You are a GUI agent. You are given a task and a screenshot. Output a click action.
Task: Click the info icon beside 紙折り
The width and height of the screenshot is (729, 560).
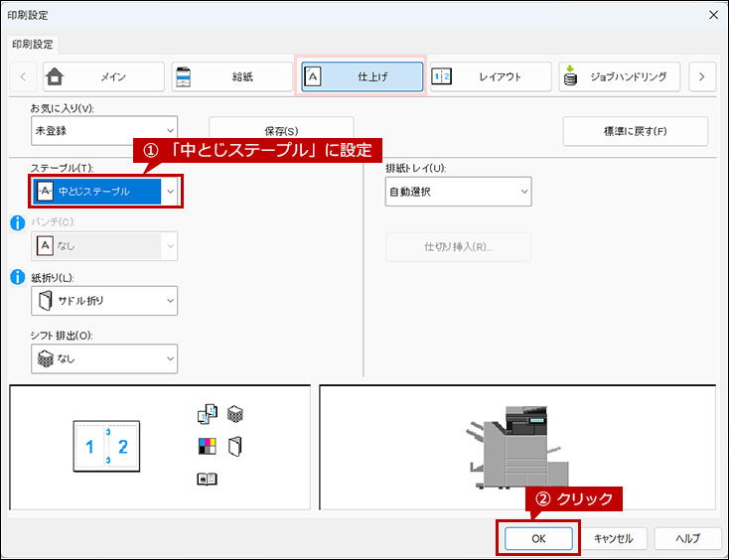[x=18, y=277]
